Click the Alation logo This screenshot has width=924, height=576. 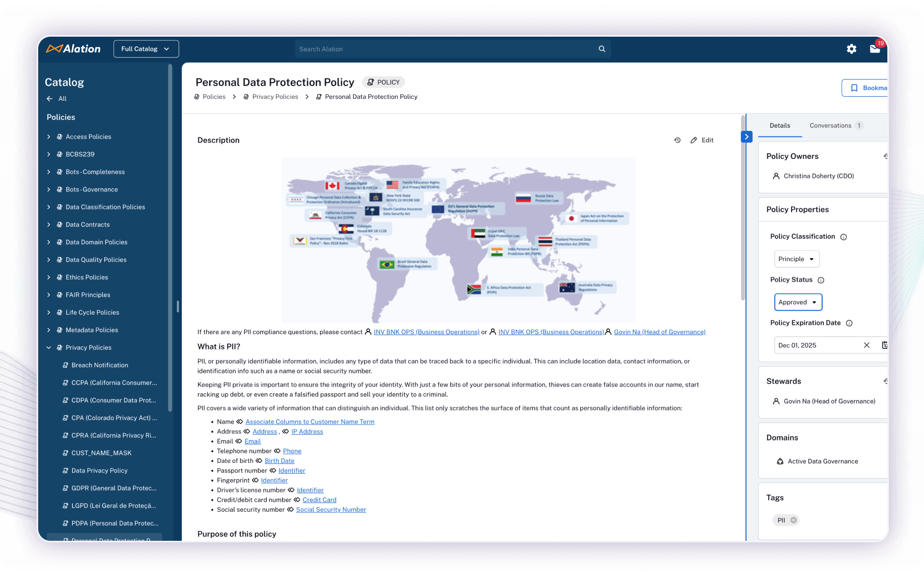(73, 49)
